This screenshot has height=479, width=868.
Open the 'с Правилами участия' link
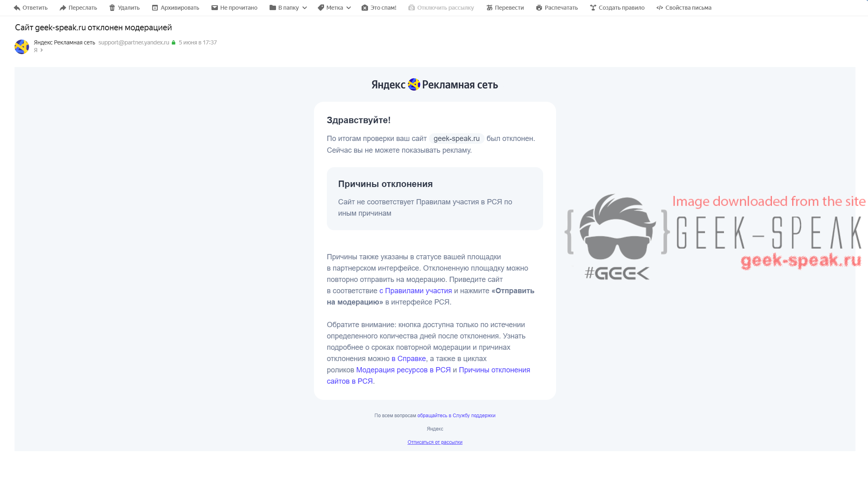(x=416, y=291)
